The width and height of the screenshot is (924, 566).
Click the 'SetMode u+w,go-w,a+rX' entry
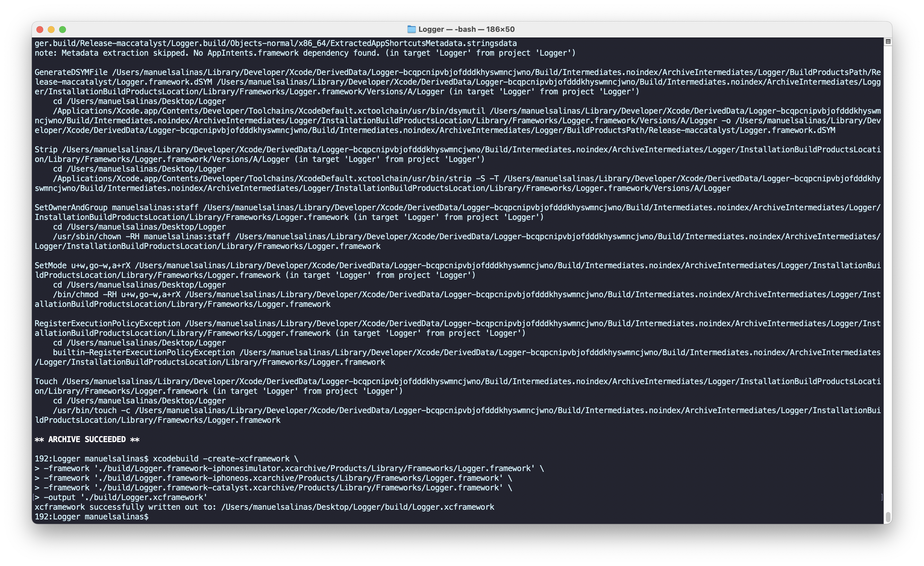click(x=82, y=265)
